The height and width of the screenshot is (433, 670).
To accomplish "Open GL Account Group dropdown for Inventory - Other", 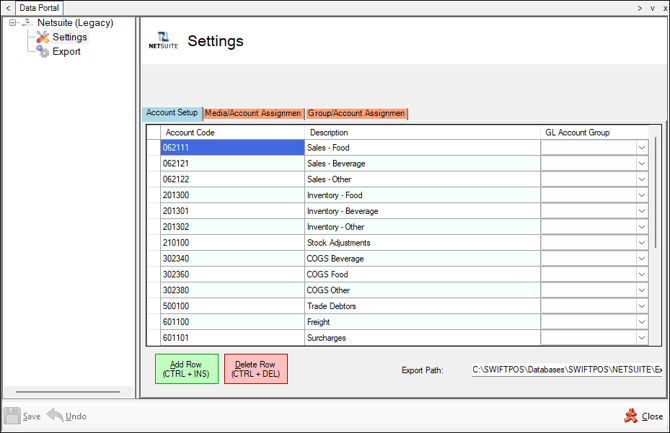I will 641,227.
